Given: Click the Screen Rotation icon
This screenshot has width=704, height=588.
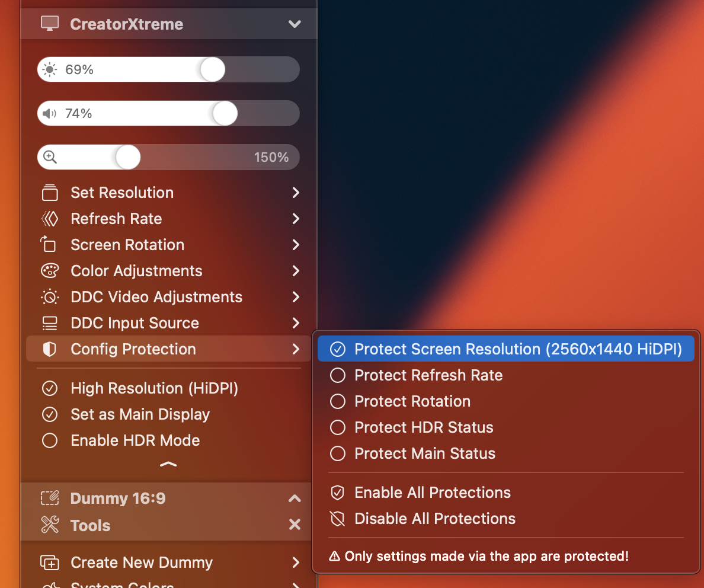Looking at the screenshot, I should tap(50, 244).
